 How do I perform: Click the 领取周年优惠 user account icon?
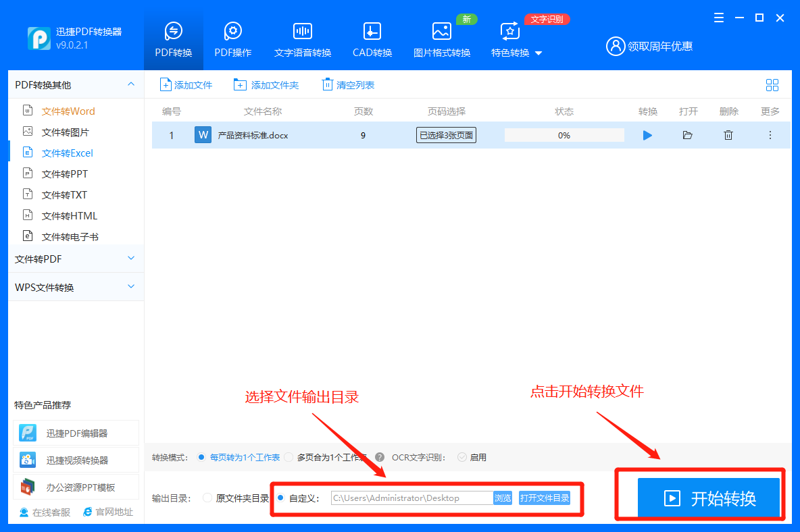616,47
